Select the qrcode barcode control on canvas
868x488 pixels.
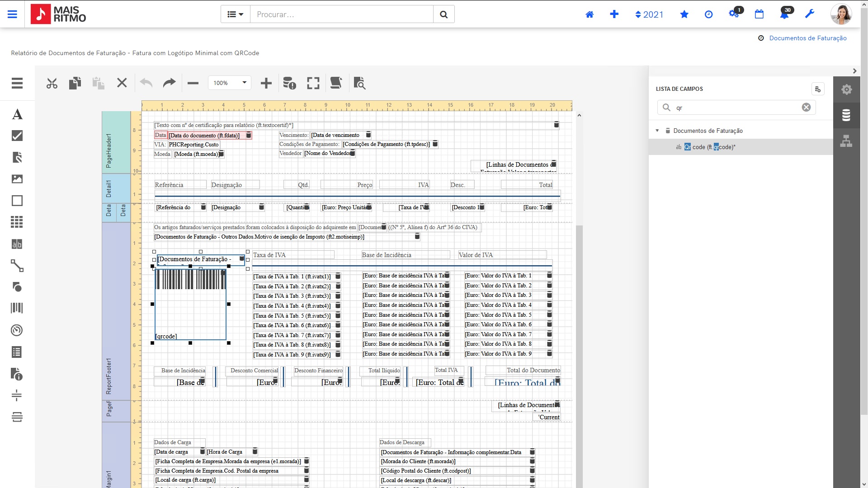coord(190,304)
